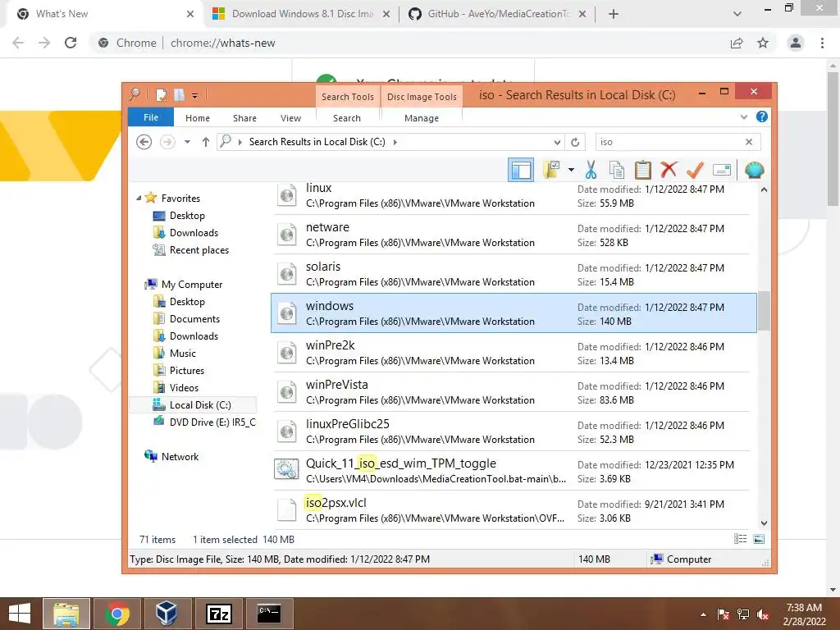Open the Search ribbon tab
840x630 pixels.
[347, 118]
